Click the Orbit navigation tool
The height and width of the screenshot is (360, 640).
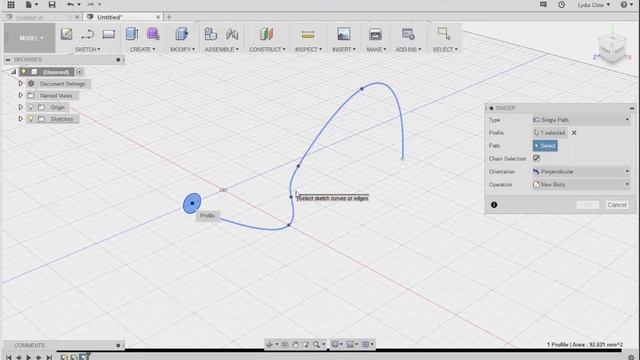269,345
